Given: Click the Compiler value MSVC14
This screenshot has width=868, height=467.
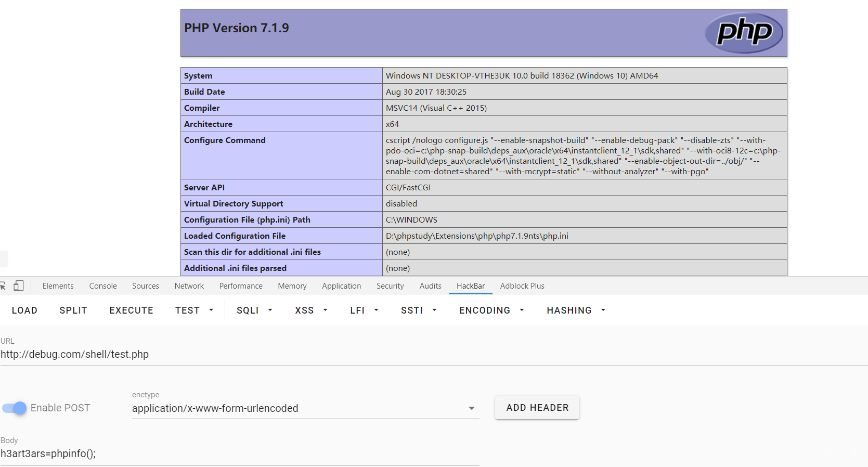Looking at the screenshot, I should point(436,108).
